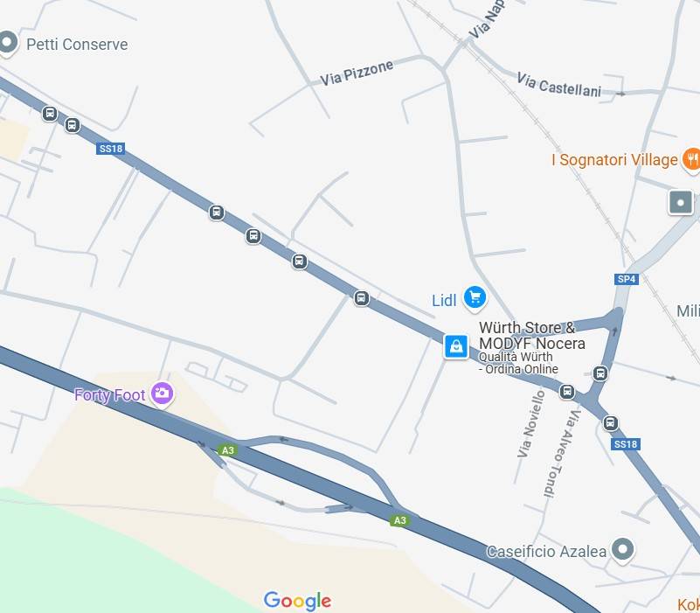Select the Caseificio Azalea location pin
The width and height of the screenshot is (700, 613).
[623, 549]
